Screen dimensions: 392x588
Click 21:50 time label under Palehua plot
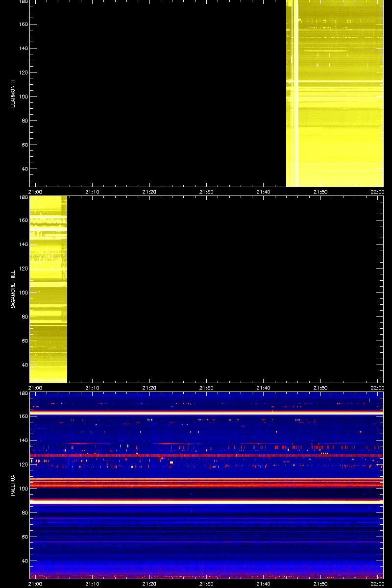[320, 584]
